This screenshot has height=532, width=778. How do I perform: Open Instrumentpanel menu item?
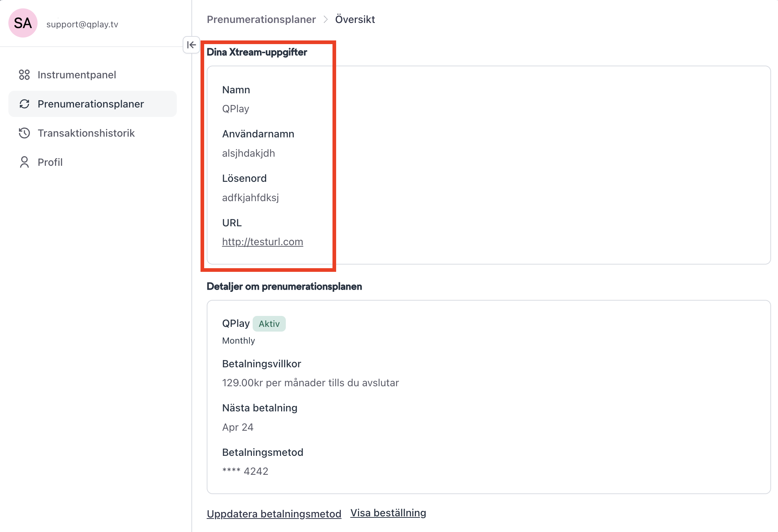(x=77, y=75)
